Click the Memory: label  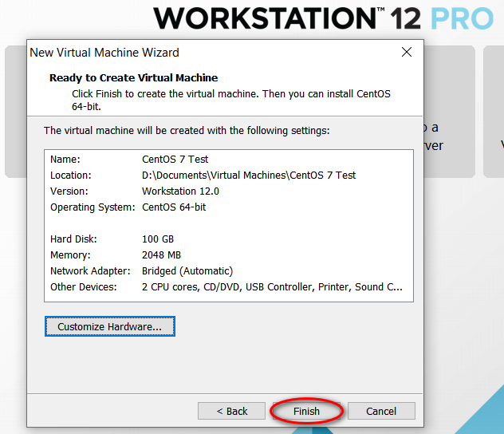coord(70,255)
